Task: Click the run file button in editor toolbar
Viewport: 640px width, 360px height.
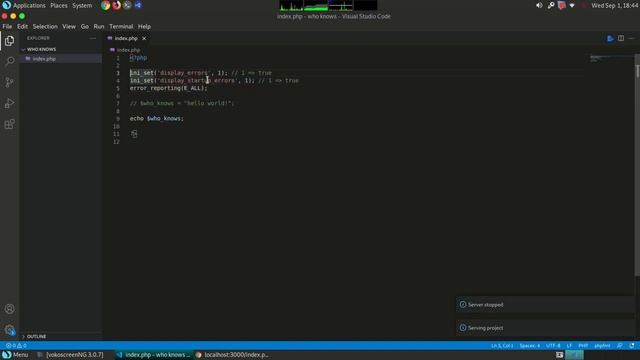Action: coord(610,38)
